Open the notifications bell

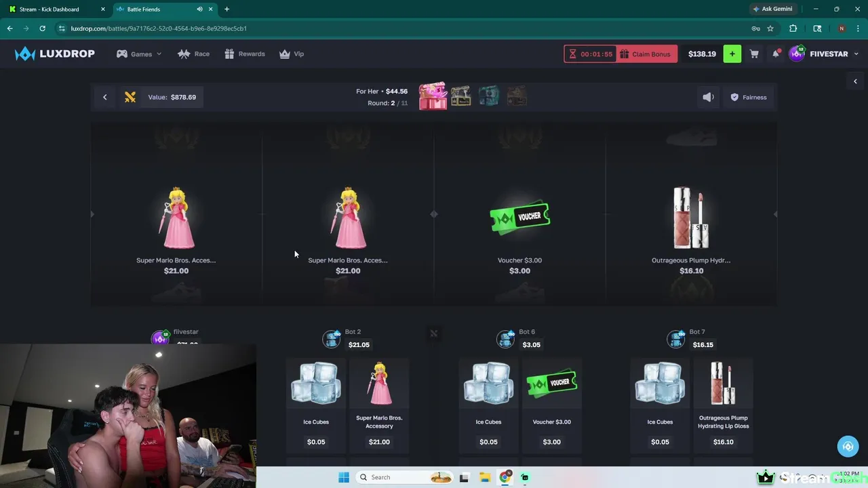coord(776,54)
